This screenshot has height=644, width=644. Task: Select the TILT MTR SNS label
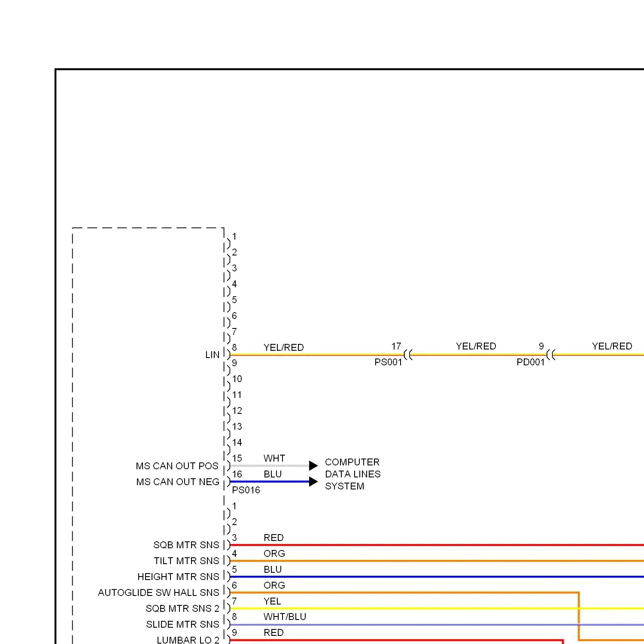(186, 561)
